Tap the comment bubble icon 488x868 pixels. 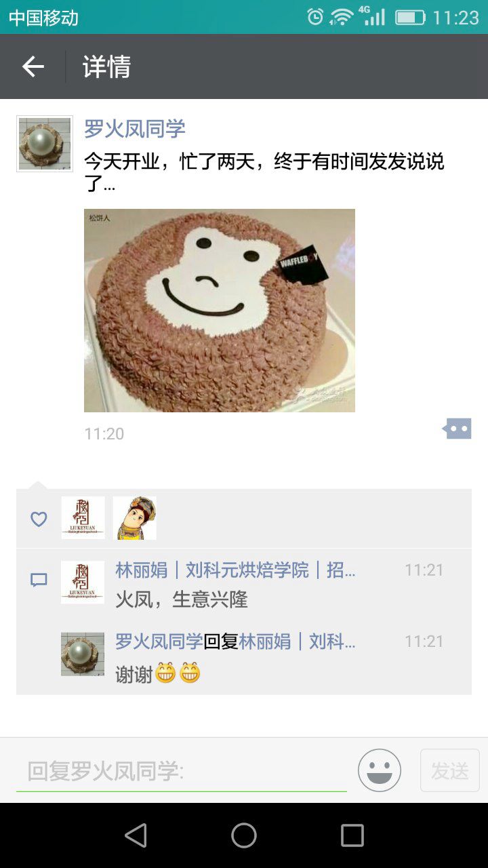(x=39, y=580)
